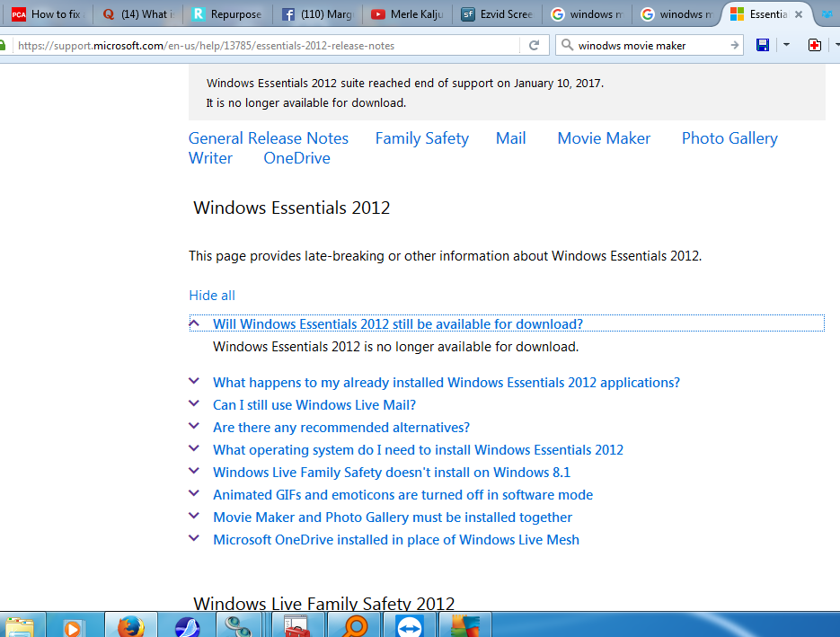Image resolution: width=840 pixels, height=637 pixels.
Task: Open 'Are there any recommended alternatives?' link
Action: (x=341, y=428)
